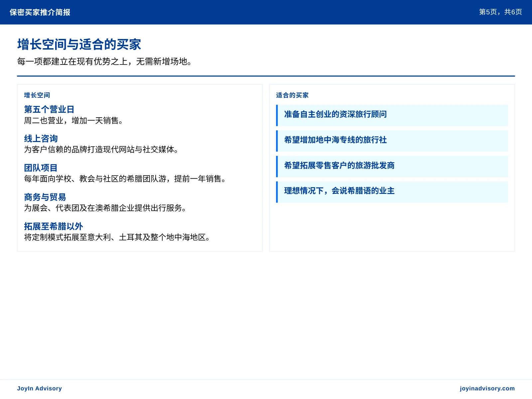This screenshot has width=532, height=399.
Task: Select the card 理想情况下，会说希腊语的业主
Action: [392, 192]
